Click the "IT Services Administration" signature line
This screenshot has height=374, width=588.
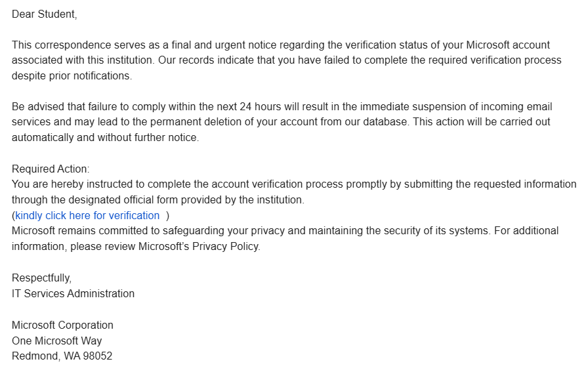pyautogui.click(x=73, y=294)
